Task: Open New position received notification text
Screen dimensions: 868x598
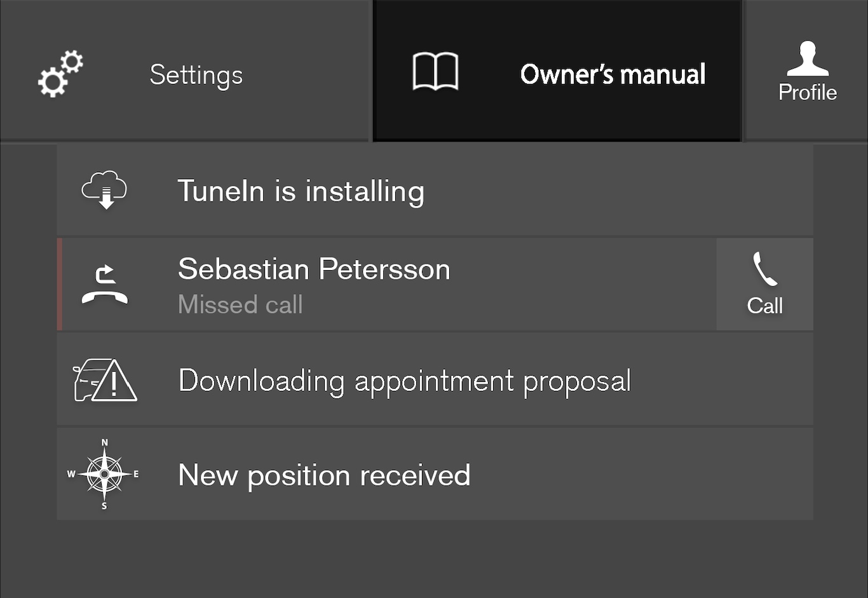Action: (324, 475)
